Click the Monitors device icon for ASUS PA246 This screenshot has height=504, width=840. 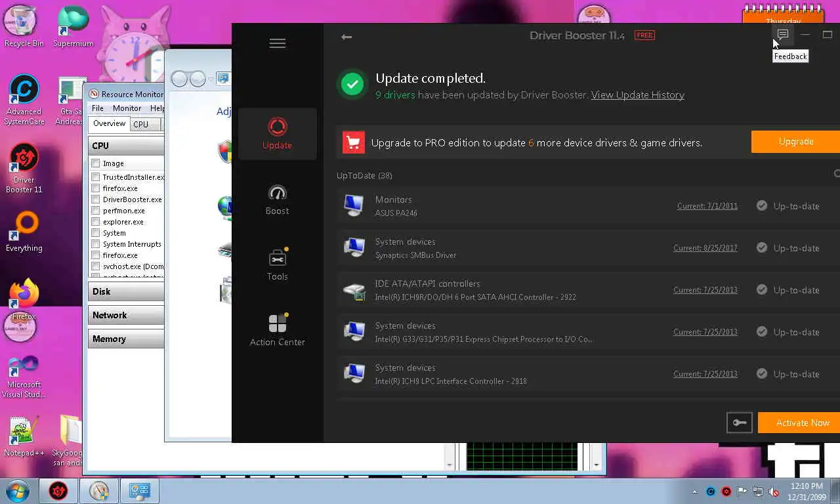[354, 205]
